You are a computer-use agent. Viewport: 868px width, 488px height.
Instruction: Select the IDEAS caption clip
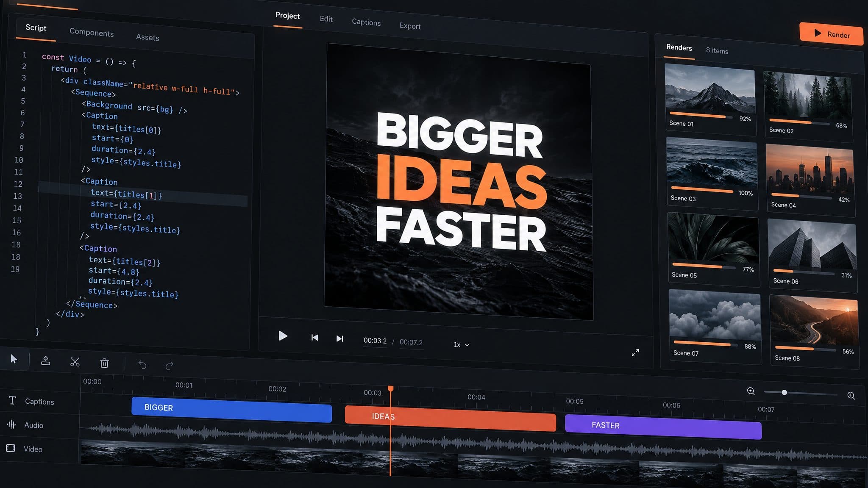(x=451, y=419)
